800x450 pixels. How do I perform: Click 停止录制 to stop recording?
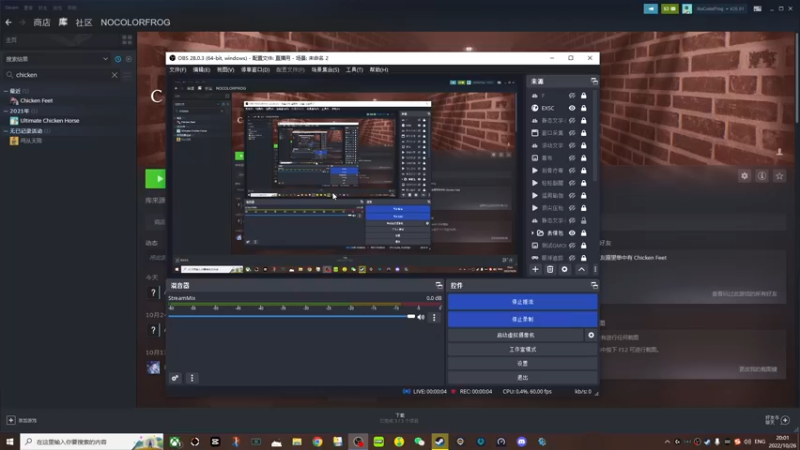click(x=522, y=319)
